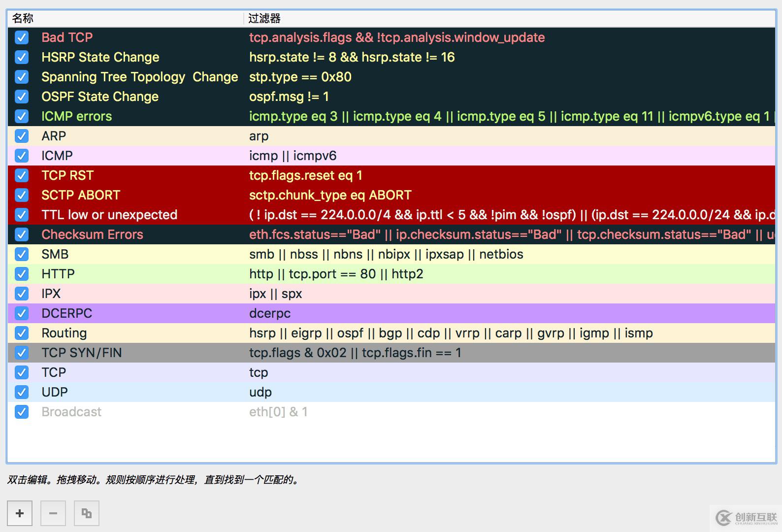Select the IPX rule name

pos(51,294)
